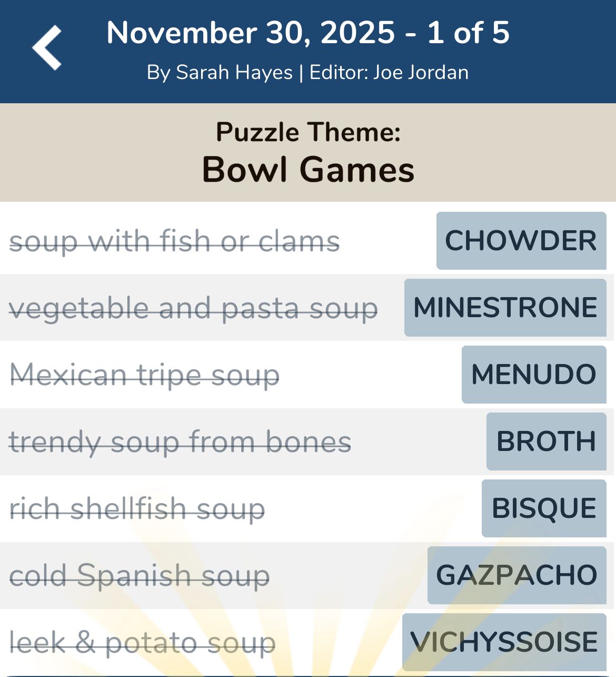Select the CHOWDER answer tile

[521, 241]
